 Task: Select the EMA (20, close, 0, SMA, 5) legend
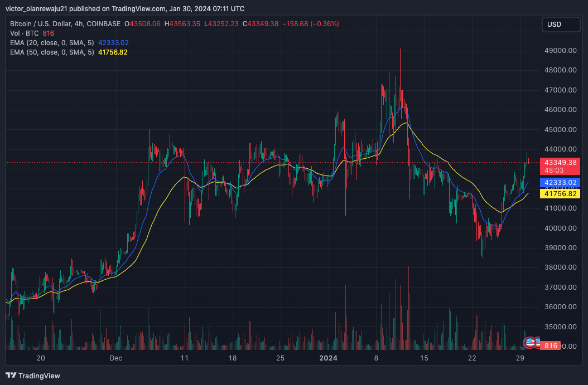(52, 43)
